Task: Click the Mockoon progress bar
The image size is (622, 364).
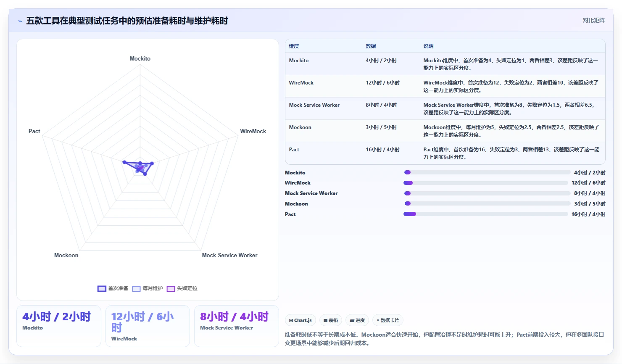Action: click(x=487, y=203)
